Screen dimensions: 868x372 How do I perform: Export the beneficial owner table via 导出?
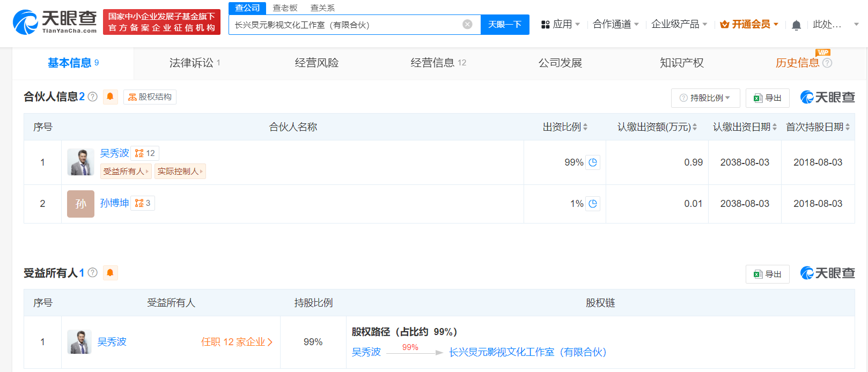coord(767,274)
